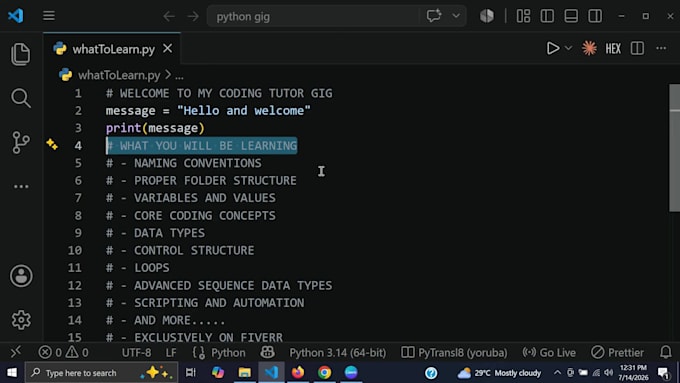Start Go Live server
Image resolution: width=680 pixels, height=383 pixels.
[549, 353]
